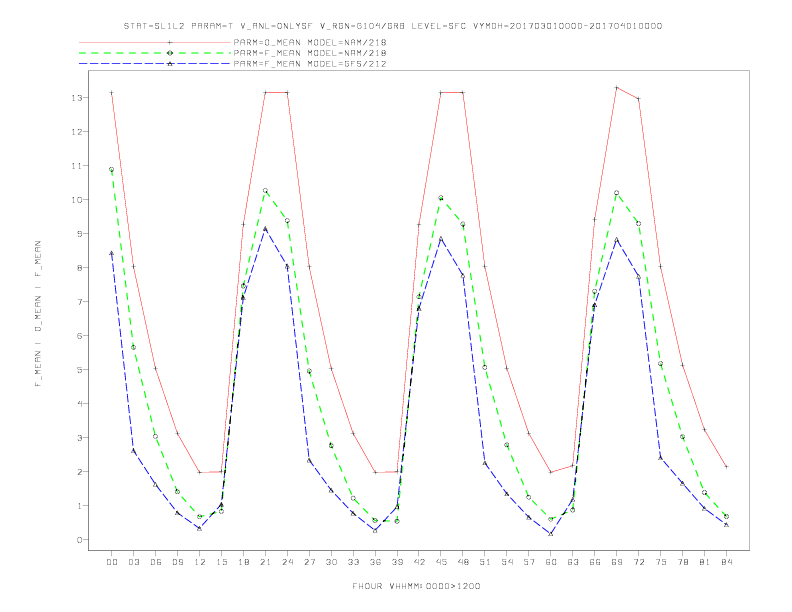Click y-axis tick label 8
This screenshot has width=792, height=612.
tap(79, 268)
